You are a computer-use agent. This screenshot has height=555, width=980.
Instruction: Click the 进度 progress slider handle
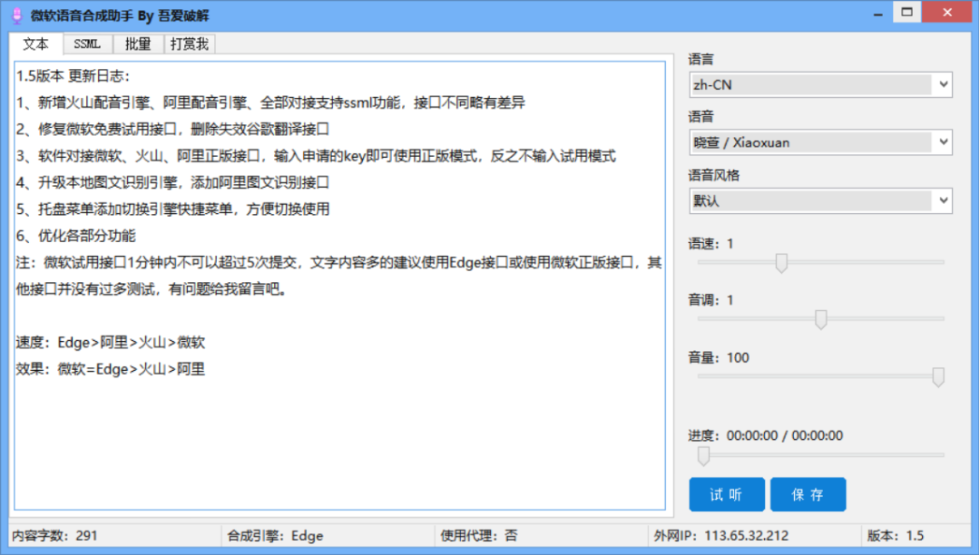(704, 456)
